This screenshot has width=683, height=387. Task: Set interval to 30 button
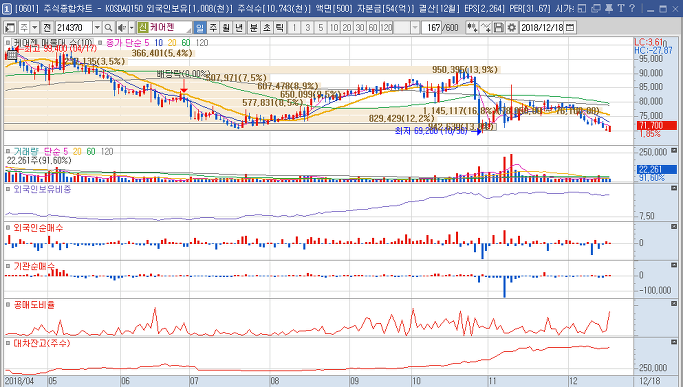tap(360, 28)
